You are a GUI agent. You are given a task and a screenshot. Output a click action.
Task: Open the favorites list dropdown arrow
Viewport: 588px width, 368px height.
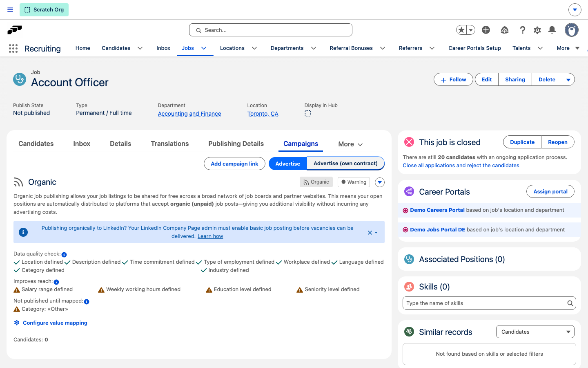pyautogui.click(x=471, y=30)
